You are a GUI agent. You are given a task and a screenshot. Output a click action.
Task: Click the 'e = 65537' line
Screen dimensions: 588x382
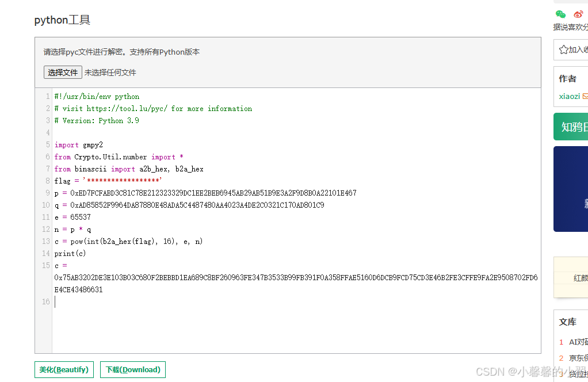coord(72,217)
